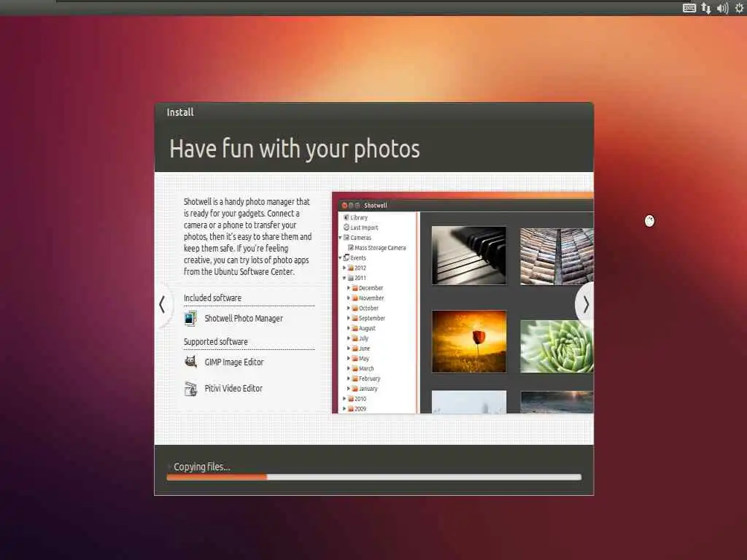
Task: Expand the 2009 folder
Action: tap(344, 408)
